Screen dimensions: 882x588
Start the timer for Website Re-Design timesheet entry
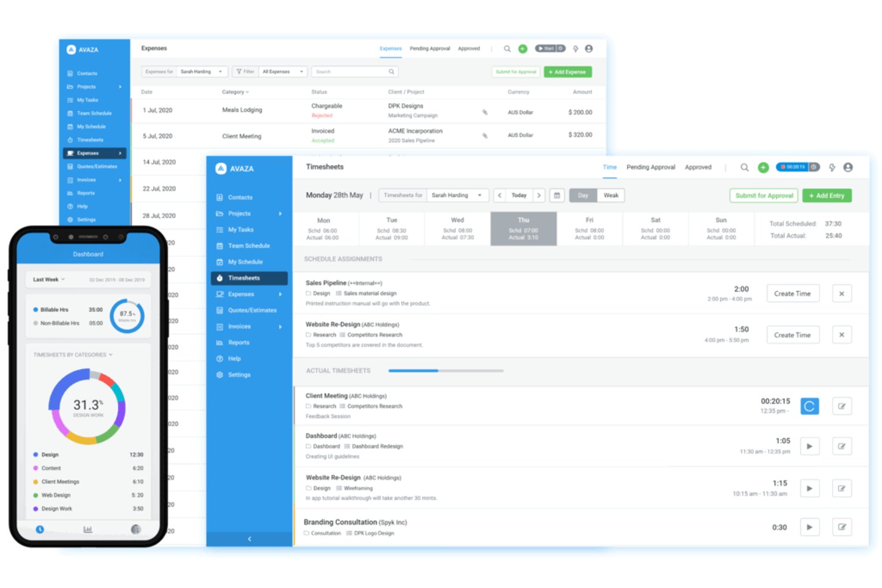(x=809, y=489)
